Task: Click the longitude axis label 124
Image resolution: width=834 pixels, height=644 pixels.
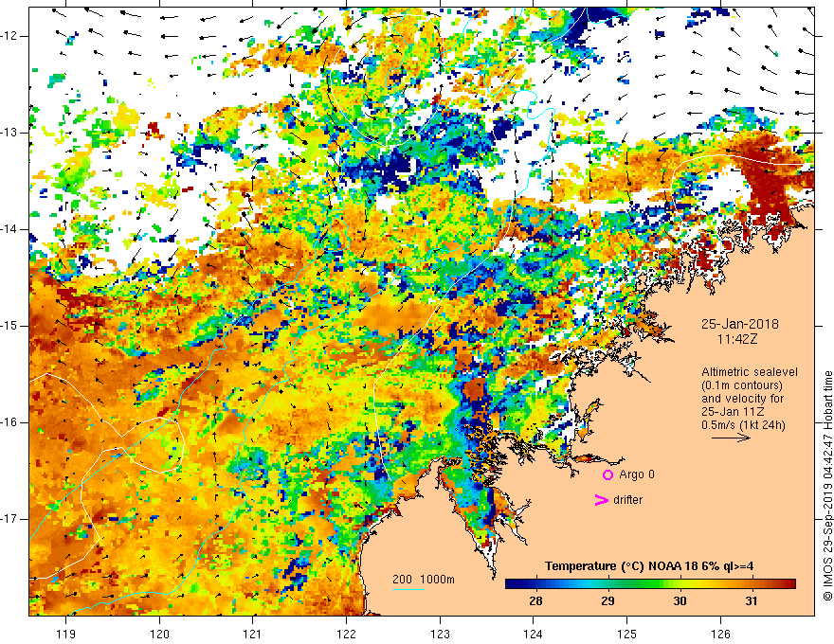Action: click(x=533, y=634)
